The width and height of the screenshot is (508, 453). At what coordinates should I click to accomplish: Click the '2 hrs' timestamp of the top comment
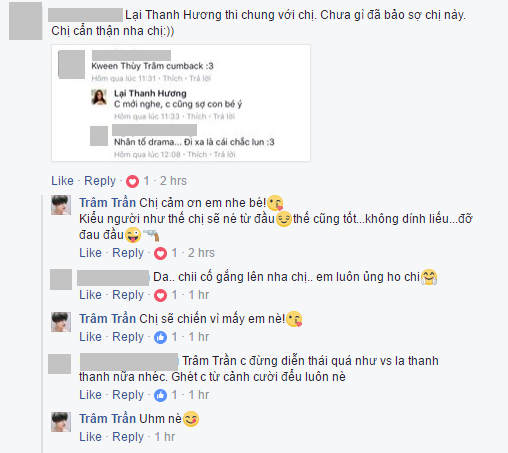(x=173, y=181)
